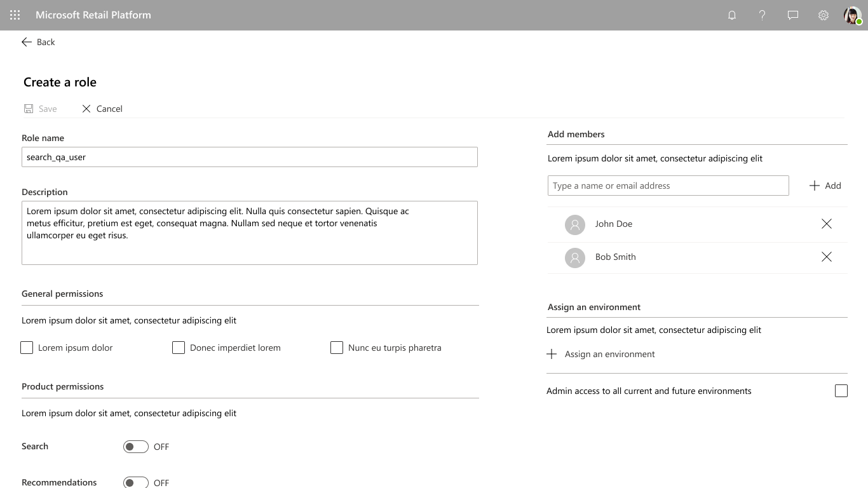Click Microsoft Retail Platform title

point(93,15)
